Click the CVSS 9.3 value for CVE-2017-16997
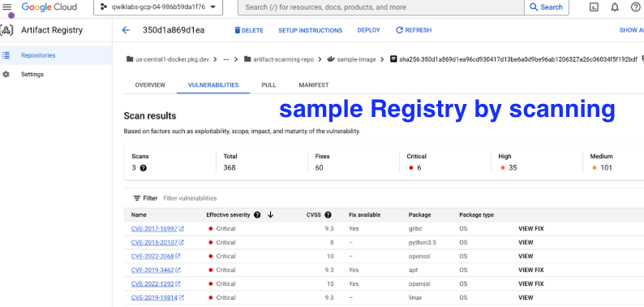Image resolution: width=644 pixels, height=307 pixels. [329, 228]
